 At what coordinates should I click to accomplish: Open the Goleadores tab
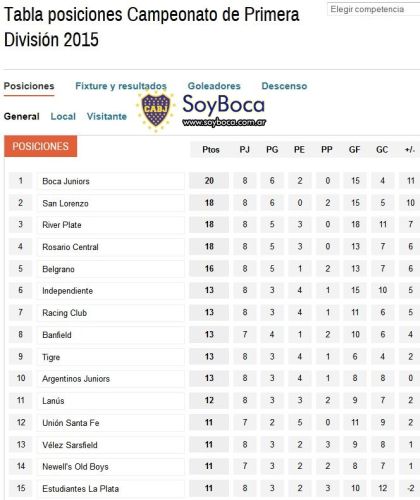click(214, 86)
